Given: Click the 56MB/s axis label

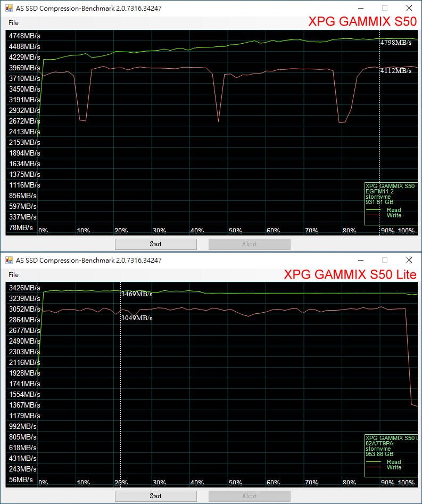Looking at the screenshot, I should [21, 479].
